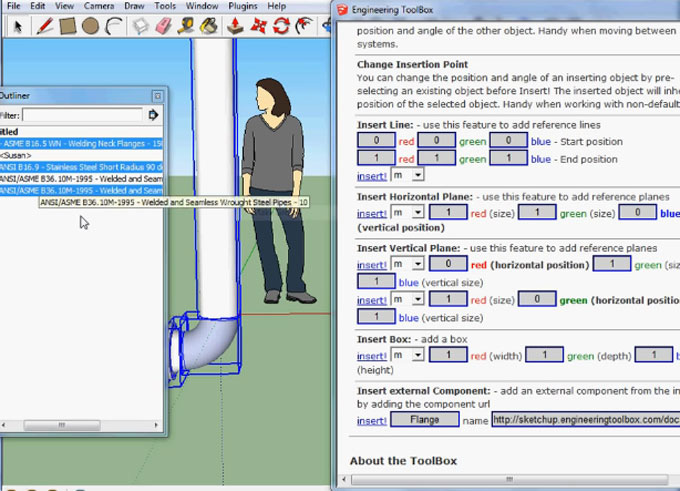The image size is (680, 491).
Task: Click the Outliner Filter text field
Action: click(x=82, y=115)
